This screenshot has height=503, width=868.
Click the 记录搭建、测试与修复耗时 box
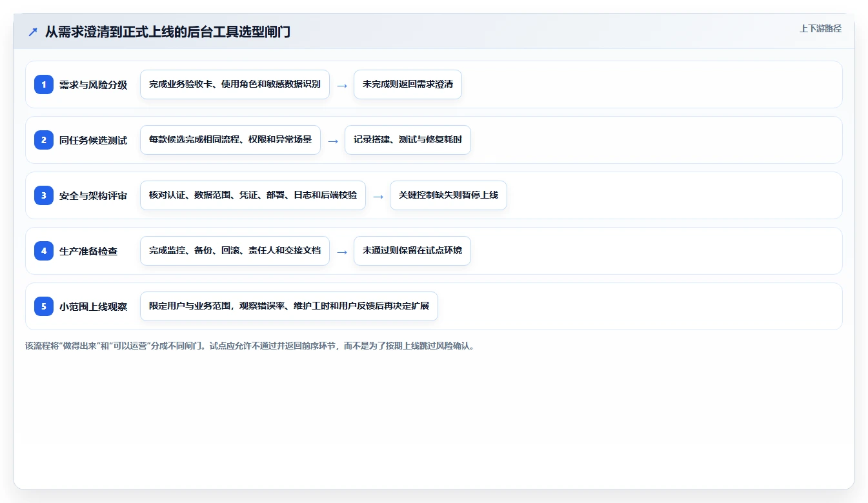tap(408, 140)
